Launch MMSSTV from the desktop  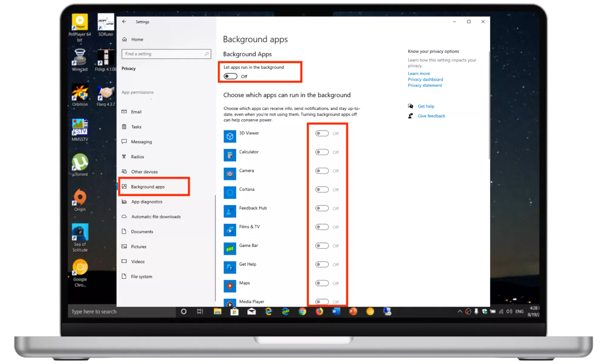click(x=80, y=130)
